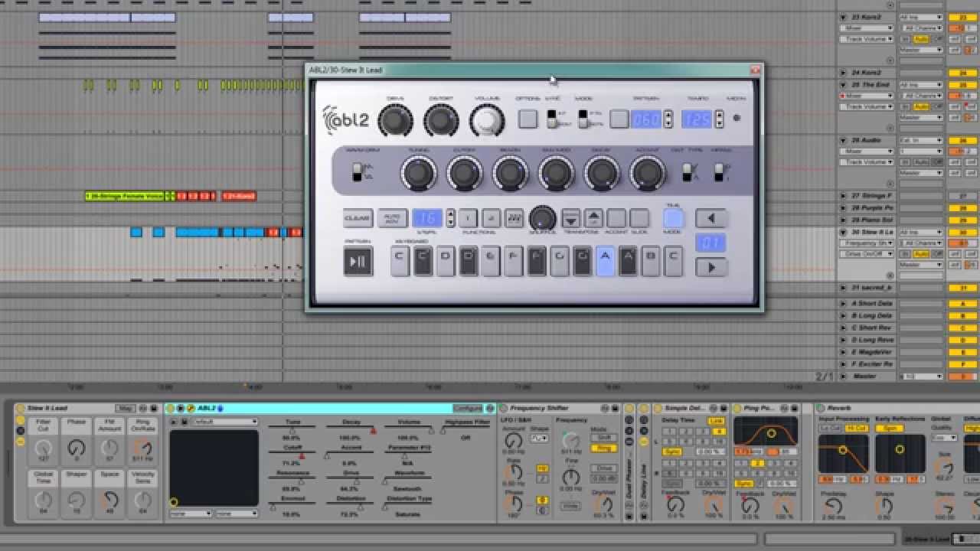This screenshot has height=551, width=980.
Task: Click the X-Y pad in ABL2 device
Action: pos(214,468)
